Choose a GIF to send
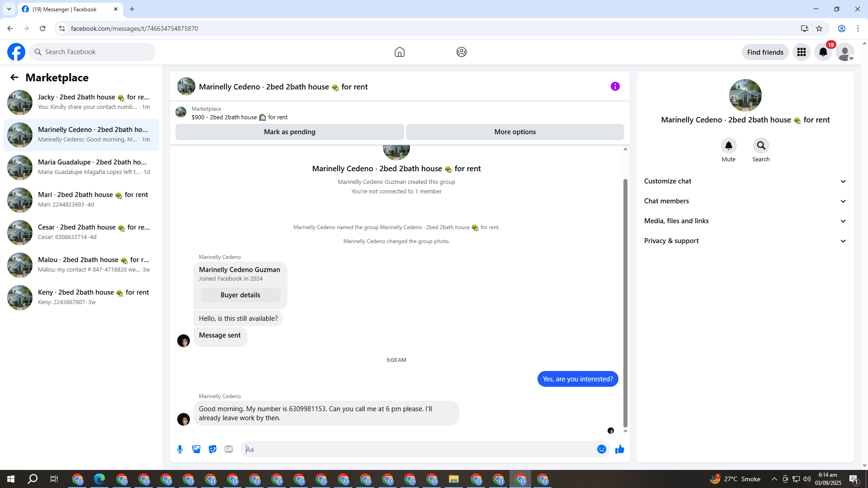868x488 pixels. [x=229, y=449]
